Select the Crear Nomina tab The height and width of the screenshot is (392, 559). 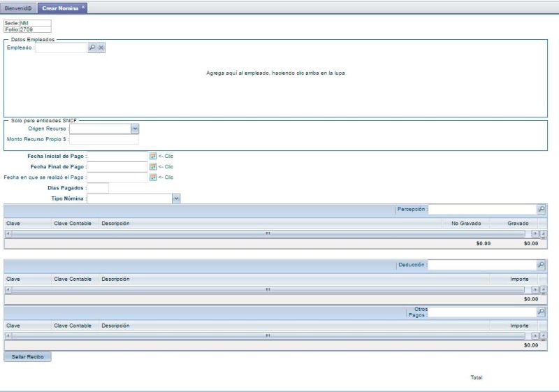point(60,7)
